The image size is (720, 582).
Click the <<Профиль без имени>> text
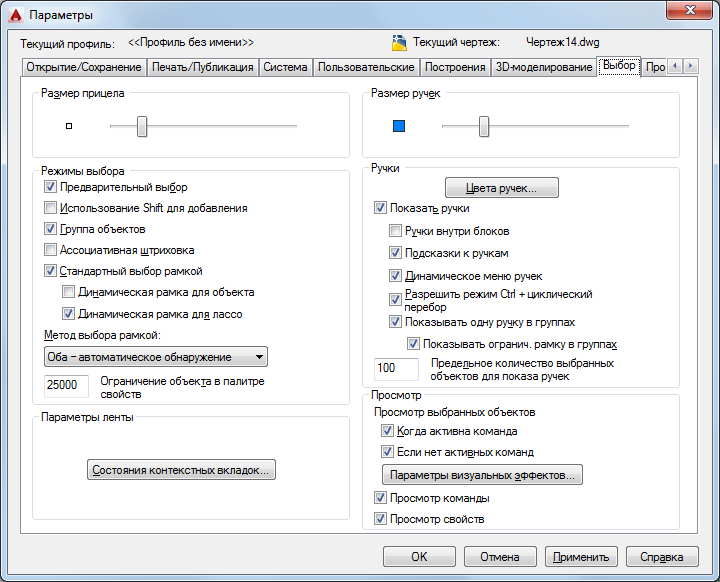(191, 42)
